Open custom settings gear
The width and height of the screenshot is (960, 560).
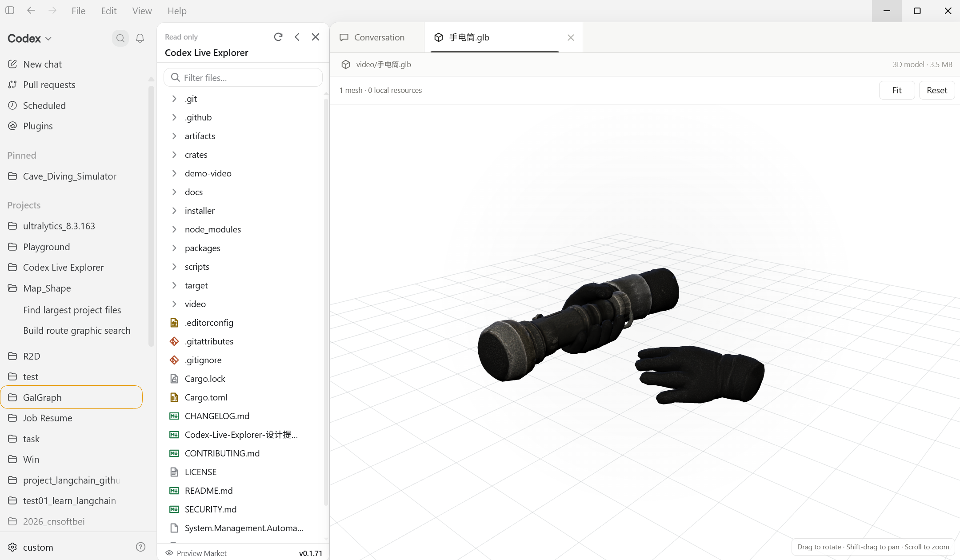(12, 547)
